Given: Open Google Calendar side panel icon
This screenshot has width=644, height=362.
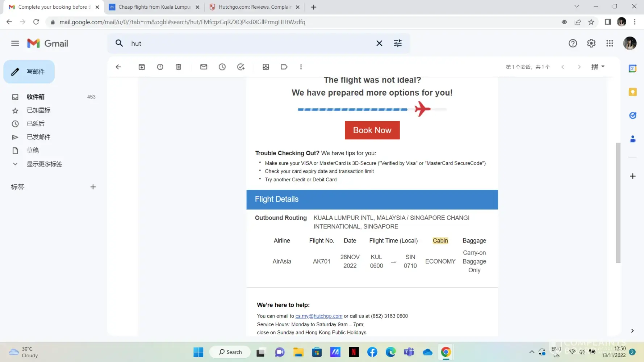Looking at the screenshot, I should [633, 68].
